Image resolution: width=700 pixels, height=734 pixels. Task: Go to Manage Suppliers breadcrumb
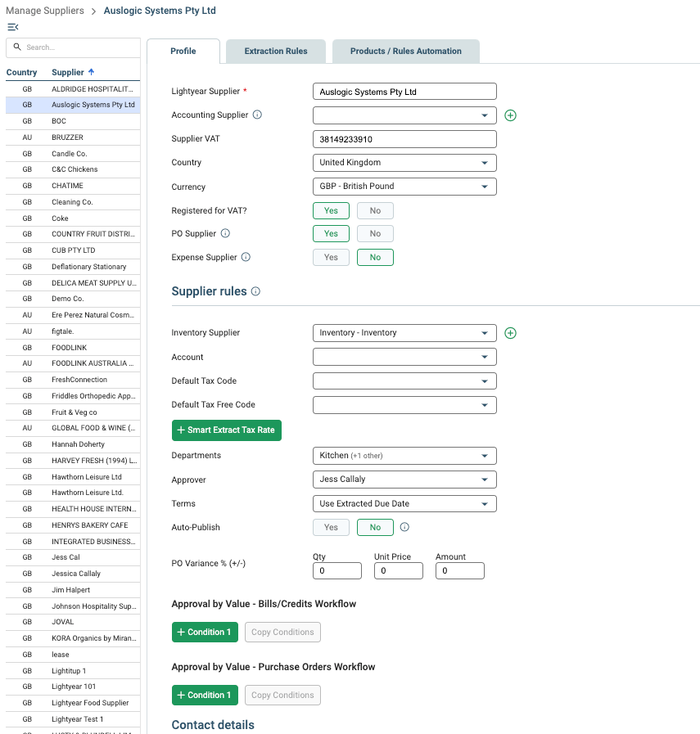click(45, 11)
